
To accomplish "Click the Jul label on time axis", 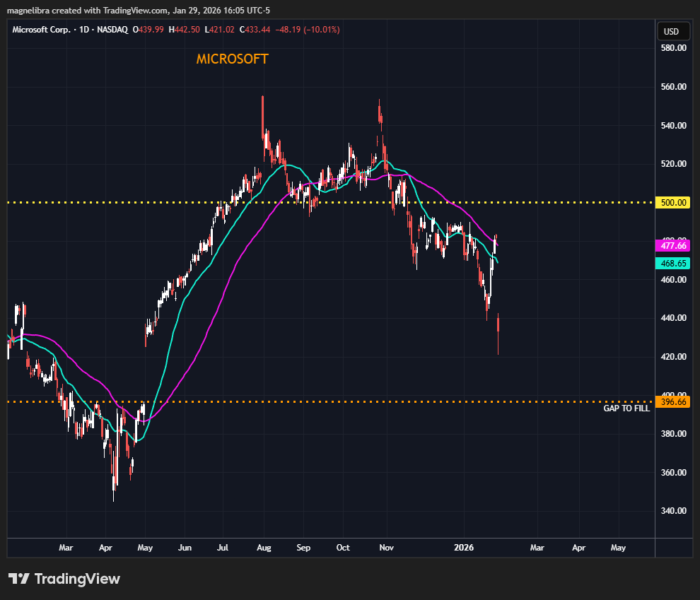I will [222, 548].
